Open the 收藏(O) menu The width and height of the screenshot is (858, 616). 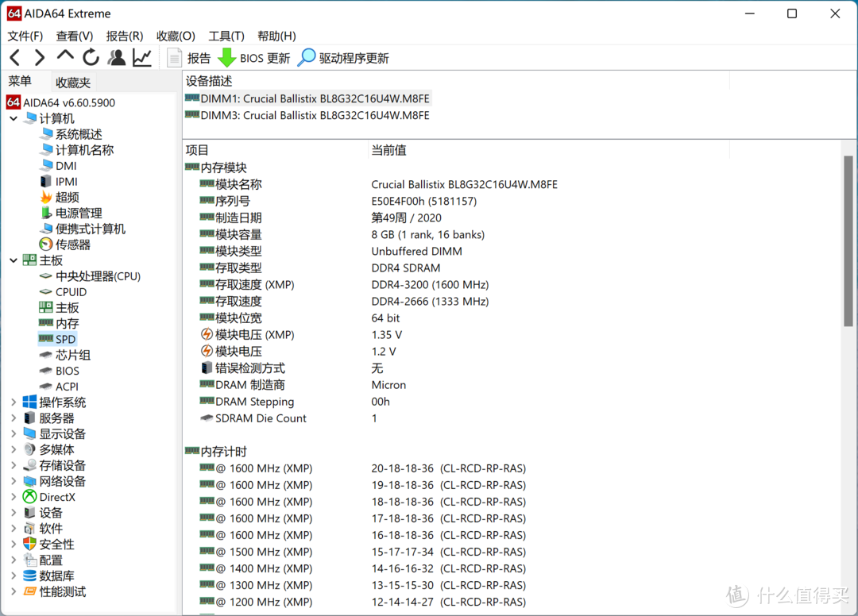pyautogui.click(x=176, y=36)
